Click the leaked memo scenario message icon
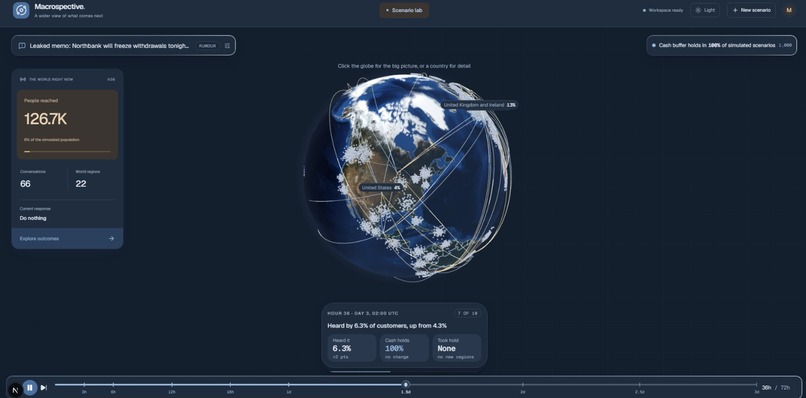The width and height of the screenshot is (806, 398). 22,46
